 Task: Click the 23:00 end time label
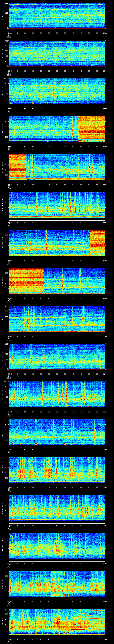coord(105,450)
